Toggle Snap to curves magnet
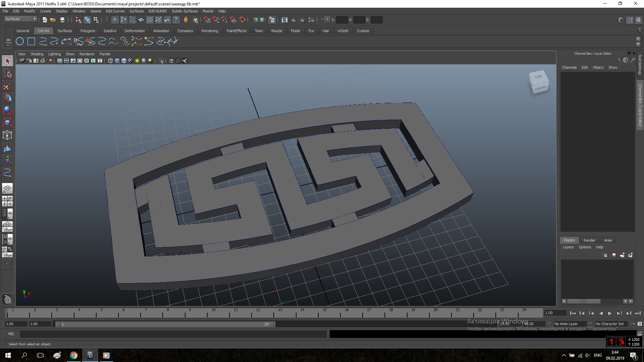This screenshot has height=362, width=644. point(216,20)
